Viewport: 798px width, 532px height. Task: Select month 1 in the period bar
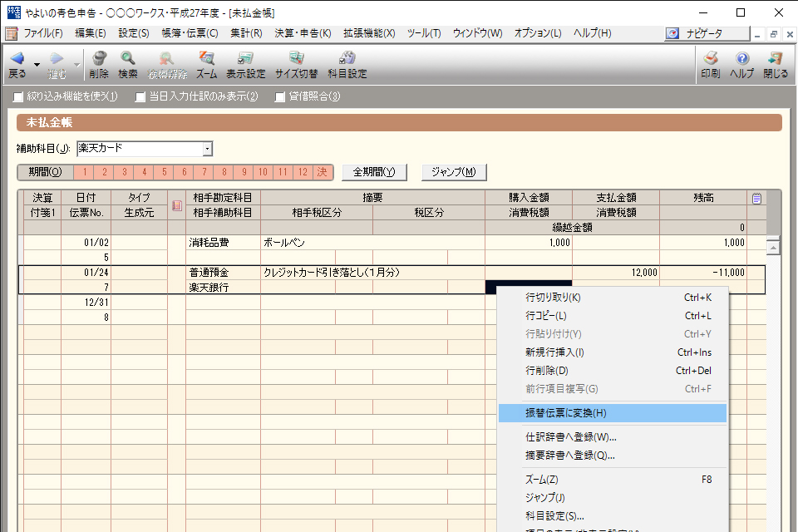85,173
